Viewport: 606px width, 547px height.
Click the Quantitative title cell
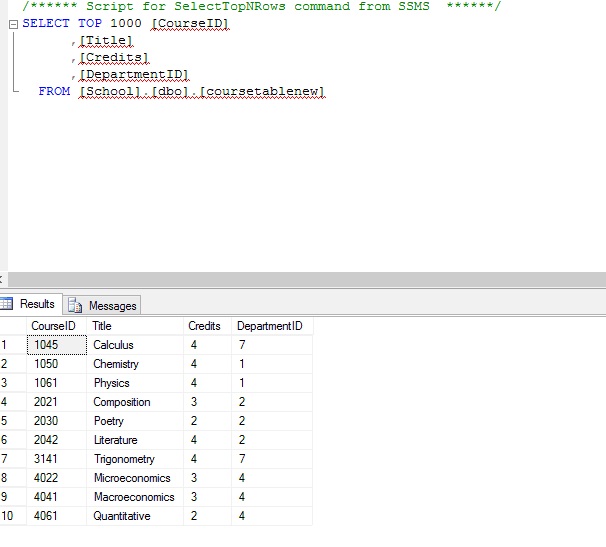[x=135, y=516]
